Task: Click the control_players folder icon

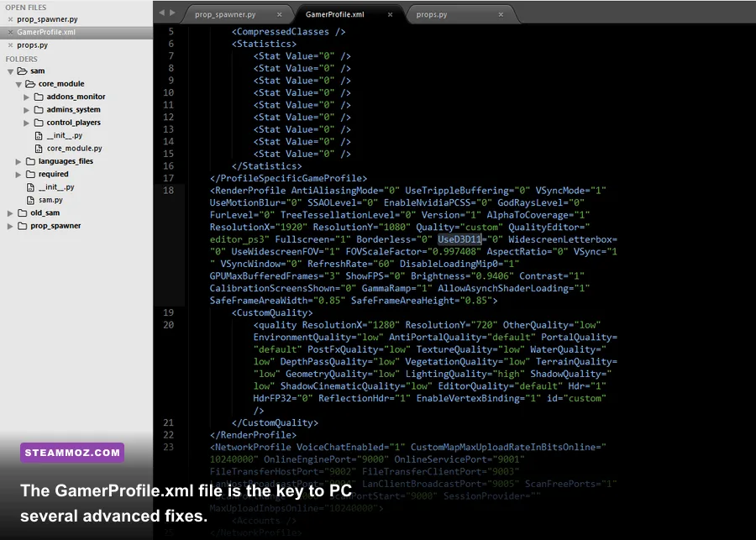Action: coord(39,123)
